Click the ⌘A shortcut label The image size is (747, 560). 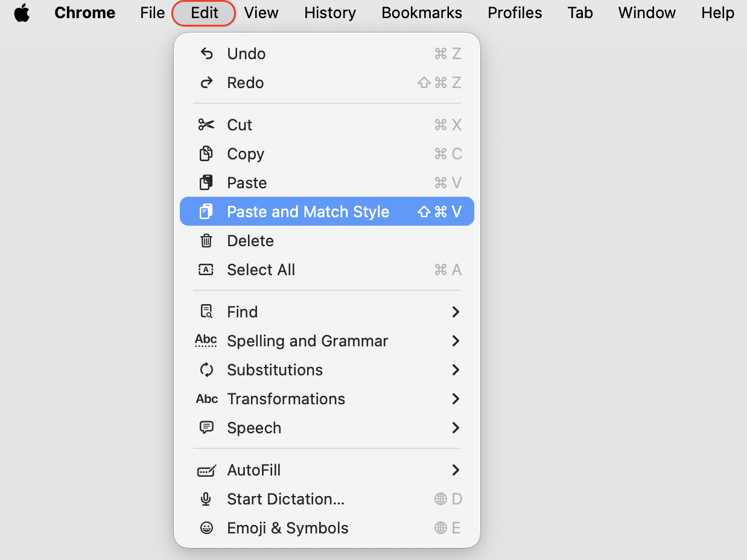[x=448, y=270]
